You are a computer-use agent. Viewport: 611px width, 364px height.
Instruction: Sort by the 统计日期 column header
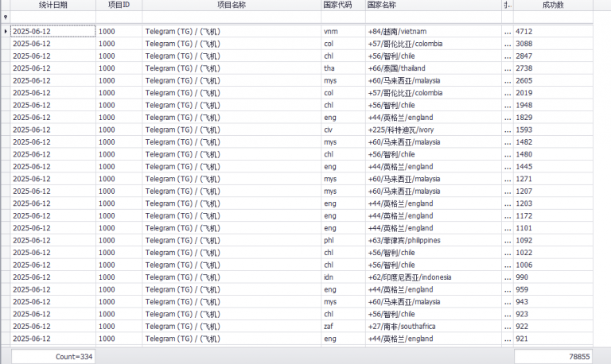53,5
